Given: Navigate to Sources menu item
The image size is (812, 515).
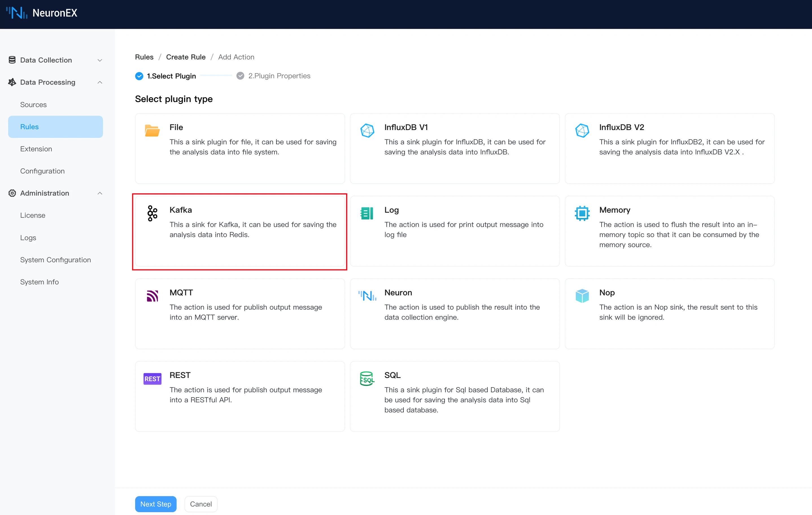Looking at the screenshot, I should coord(33,104).
